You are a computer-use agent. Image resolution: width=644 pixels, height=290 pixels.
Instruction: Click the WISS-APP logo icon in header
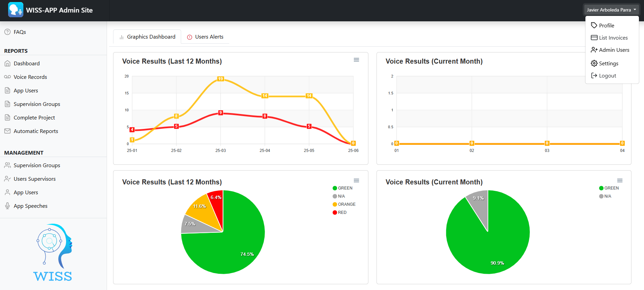(x=16, y=10)
